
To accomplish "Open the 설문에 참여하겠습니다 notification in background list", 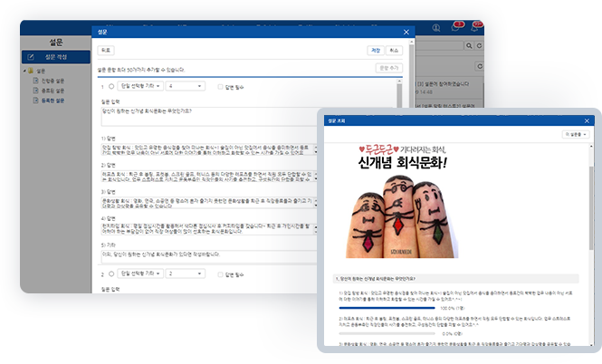I will click(x=444, y=83).
